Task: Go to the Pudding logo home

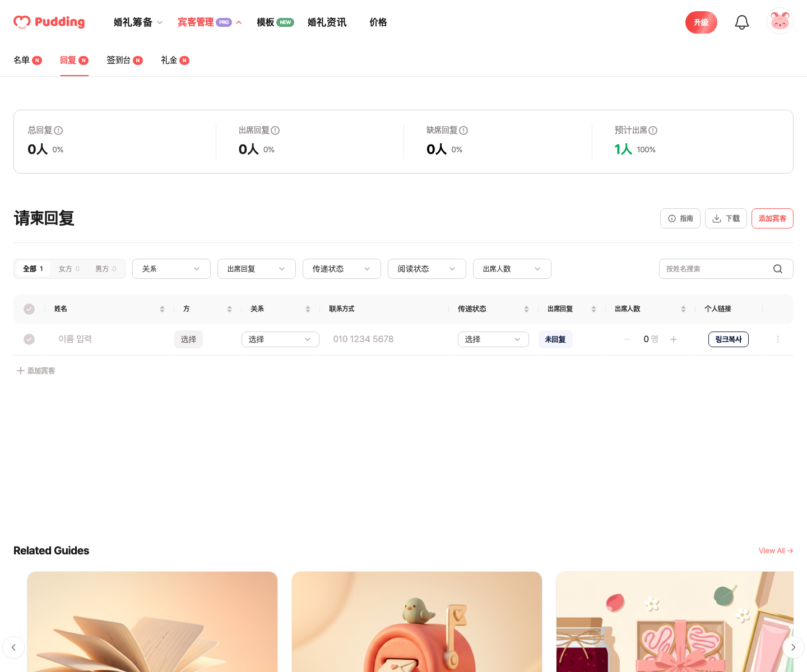Action: click(x=49, y=22)
